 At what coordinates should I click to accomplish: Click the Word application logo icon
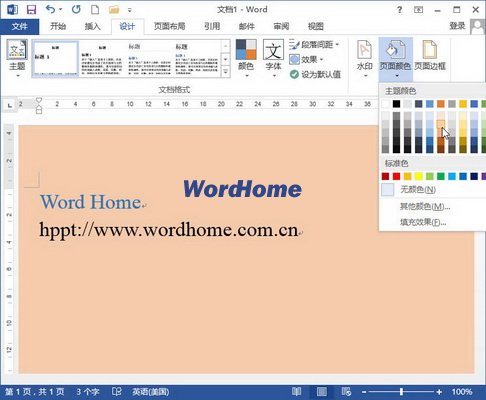(x=12, y=10)
